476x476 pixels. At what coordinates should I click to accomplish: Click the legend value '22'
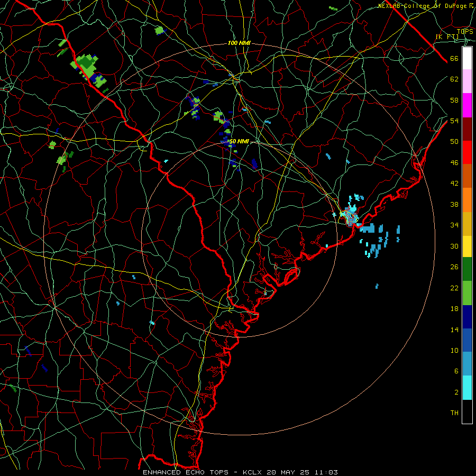pos(454,288)
